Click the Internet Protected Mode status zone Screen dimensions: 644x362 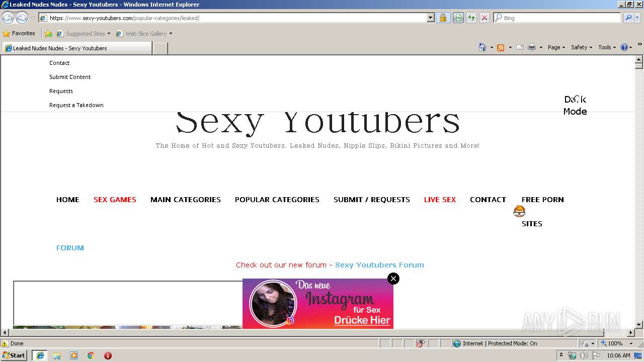(x=495, y=343)
